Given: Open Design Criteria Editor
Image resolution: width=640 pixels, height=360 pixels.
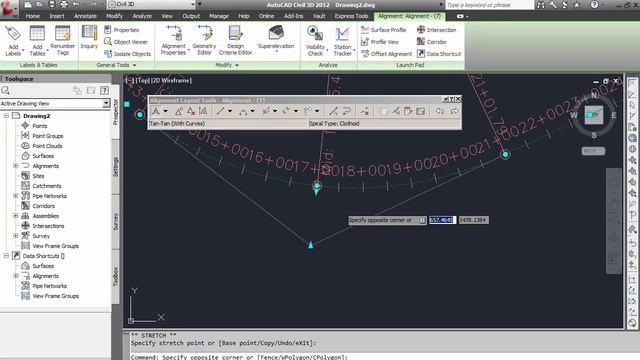Looking at the screenshot, I should coord(236,40).
